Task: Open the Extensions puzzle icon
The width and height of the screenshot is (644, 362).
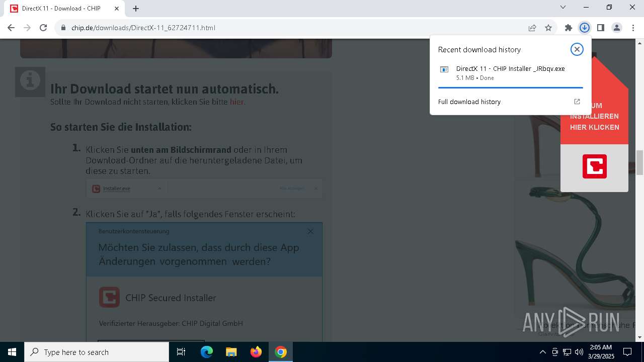Action: click(569, 28)
